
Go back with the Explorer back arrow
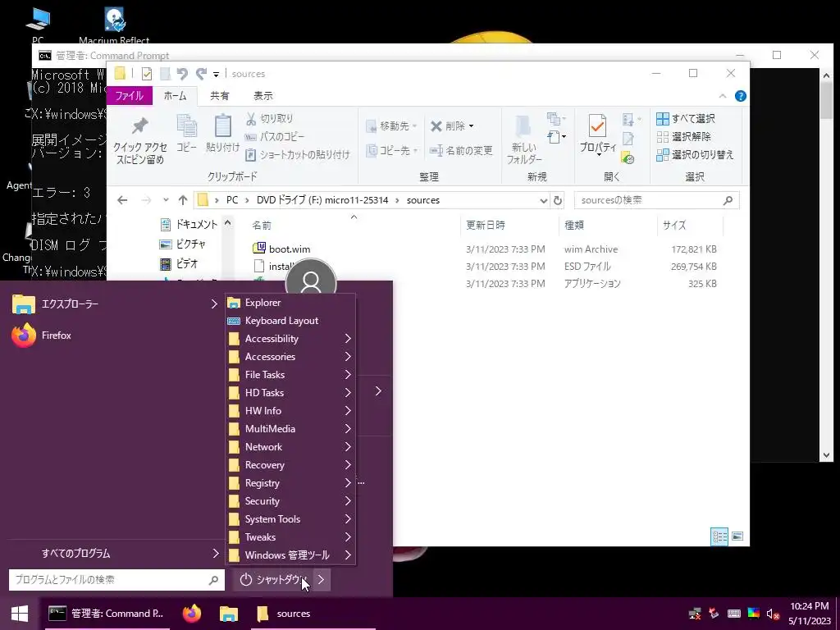click(x=123, y=200)
